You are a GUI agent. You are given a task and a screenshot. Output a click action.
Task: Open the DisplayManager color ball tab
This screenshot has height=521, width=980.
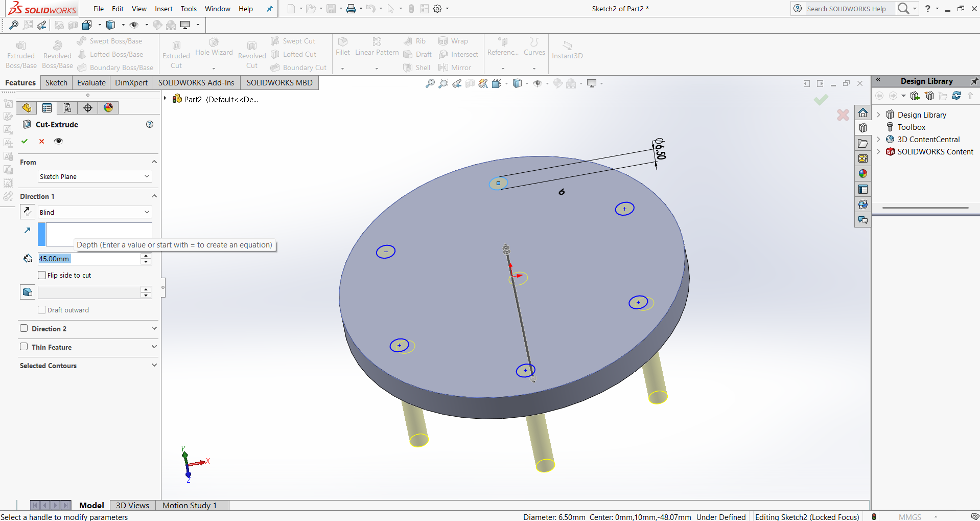[x=108, y=108]
